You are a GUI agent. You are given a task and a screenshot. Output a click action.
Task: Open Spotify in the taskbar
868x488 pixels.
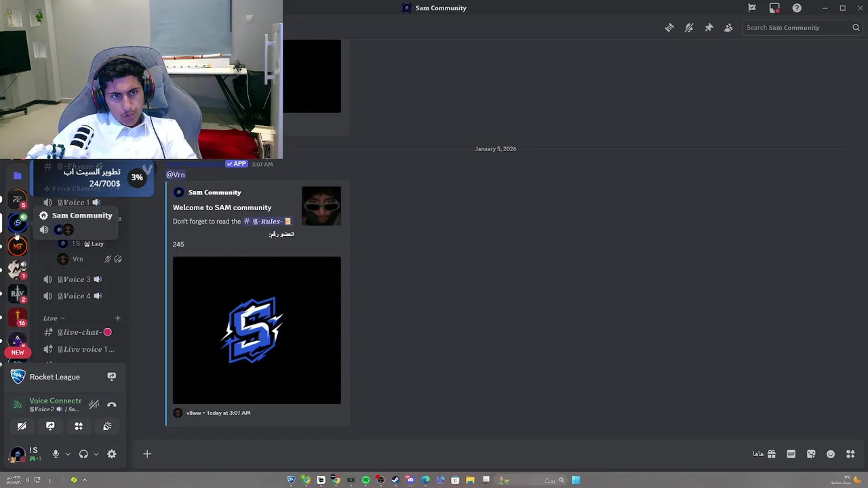366,480
